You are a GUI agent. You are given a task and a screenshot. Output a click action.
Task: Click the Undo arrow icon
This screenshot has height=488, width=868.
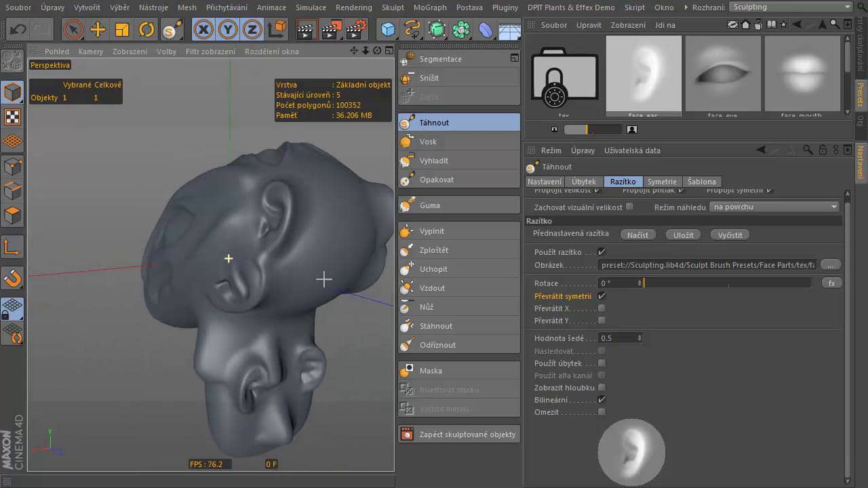click(x=18, y=30)
